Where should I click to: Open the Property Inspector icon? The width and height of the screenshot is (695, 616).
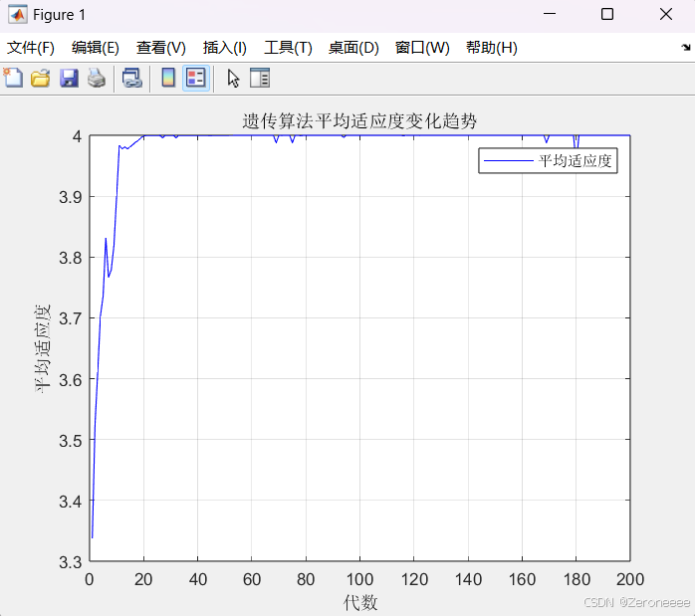[x=260, y=78]
